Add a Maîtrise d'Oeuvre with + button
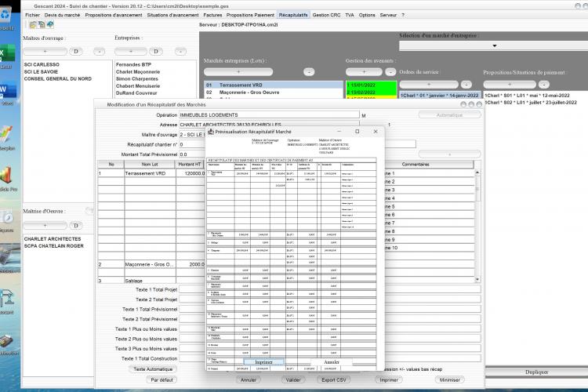 (45, 226)
